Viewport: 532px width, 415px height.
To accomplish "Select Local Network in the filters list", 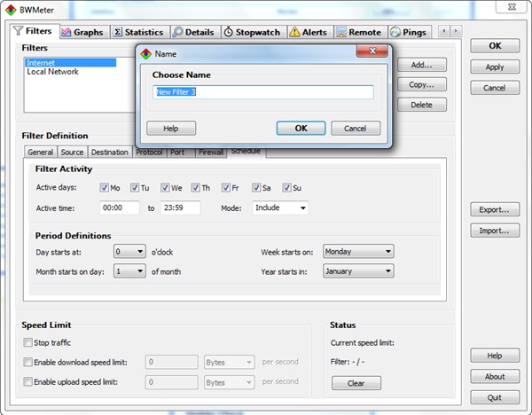I will click(x=52, y=72).
